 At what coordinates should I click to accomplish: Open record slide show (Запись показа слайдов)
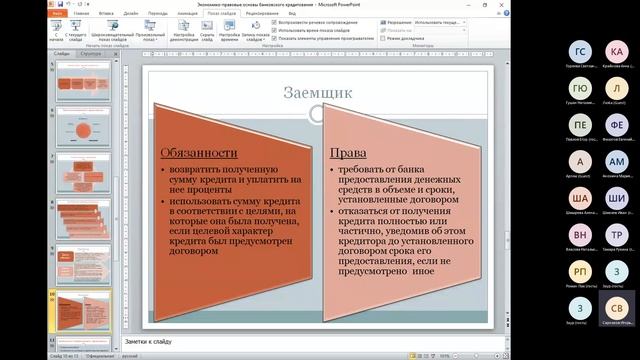(x=256, y=31)
